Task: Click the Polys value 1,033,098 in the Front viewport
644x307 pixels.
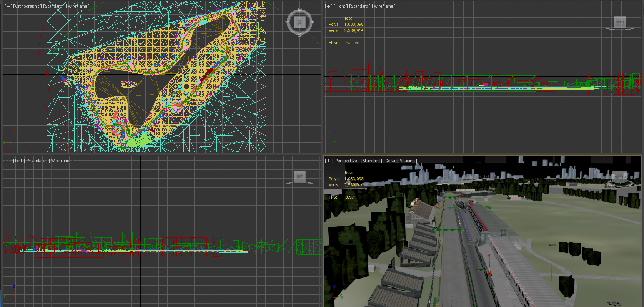Action: coord(354,24)
